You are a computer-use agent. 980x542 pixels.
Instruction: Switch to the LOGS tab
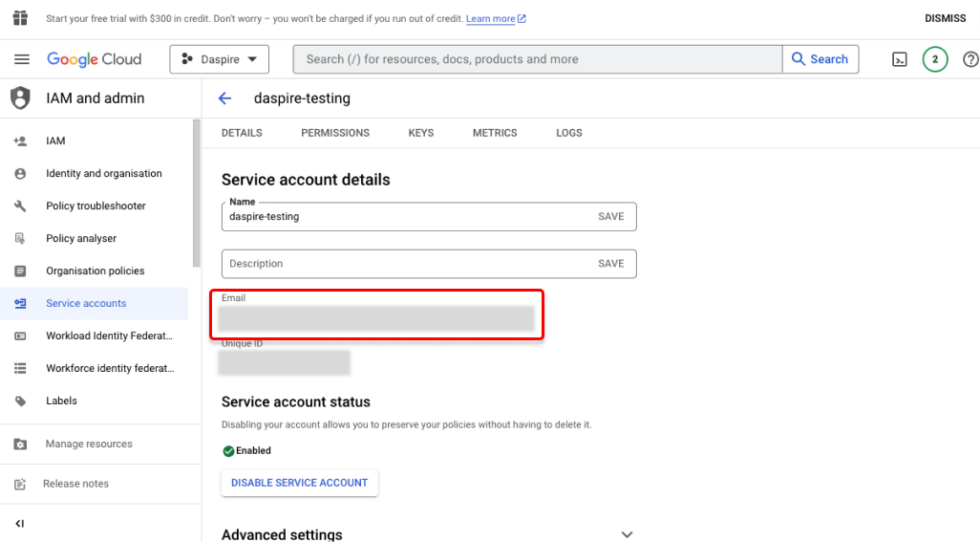(569, 133)
